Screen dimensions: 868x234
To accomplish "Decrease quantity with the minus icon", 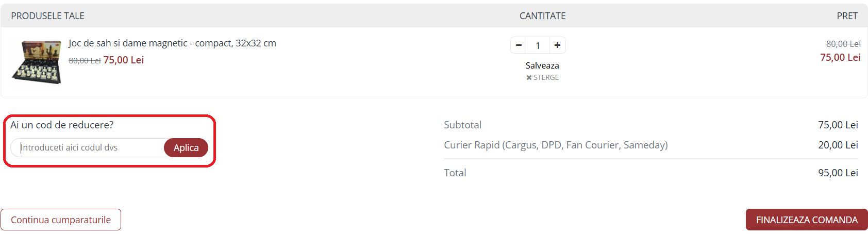I will [x=519, y=45].
